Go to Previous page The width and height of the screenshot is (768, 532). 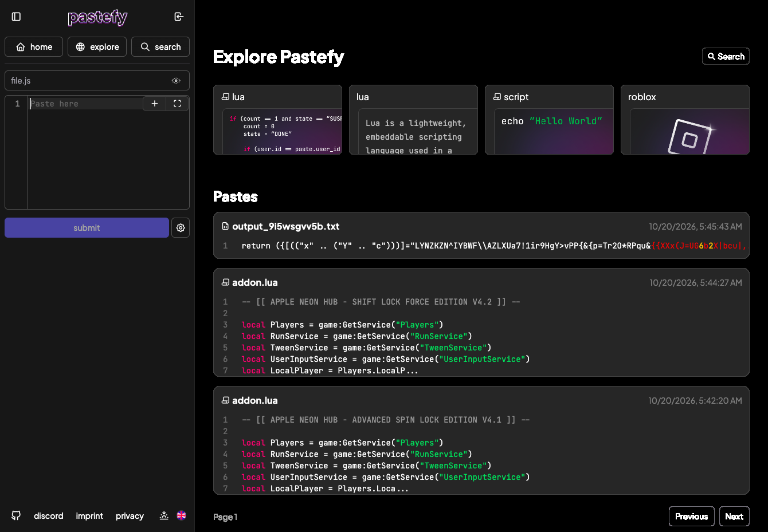[x=692, y=517]
